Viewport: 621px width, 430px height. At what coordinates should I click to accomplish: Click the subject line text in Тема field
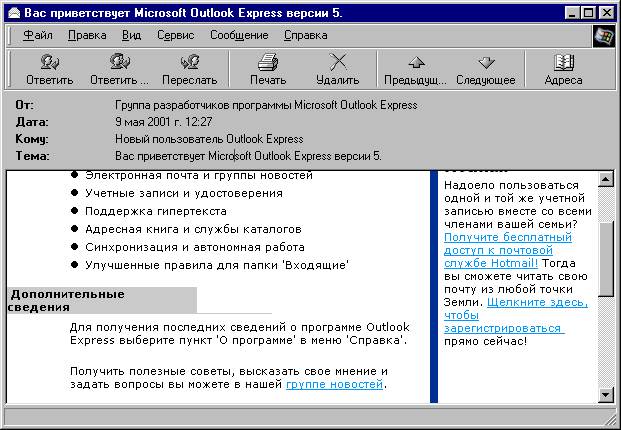point(248,156)
